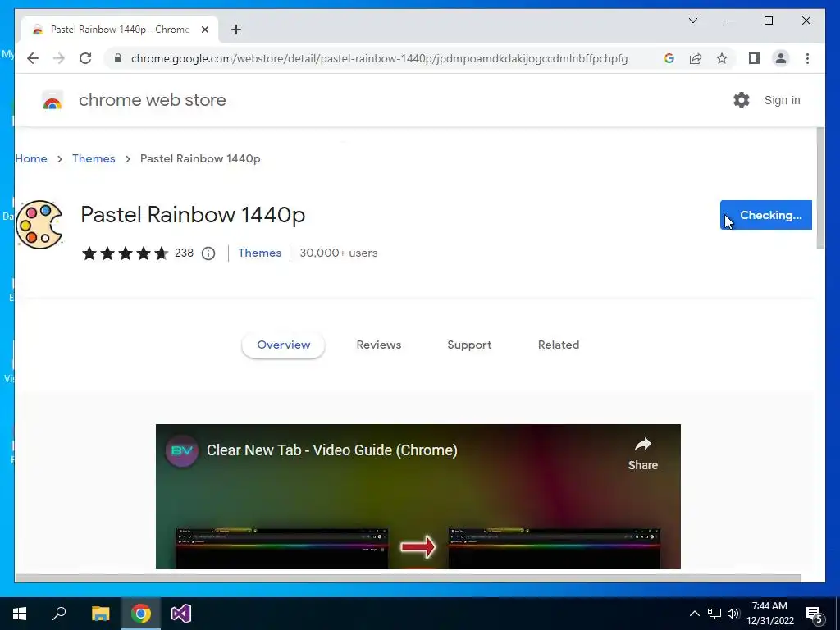Open the Chrome profile avatar
The height and width of the screenshot is (630, 840).
[781, 58]
